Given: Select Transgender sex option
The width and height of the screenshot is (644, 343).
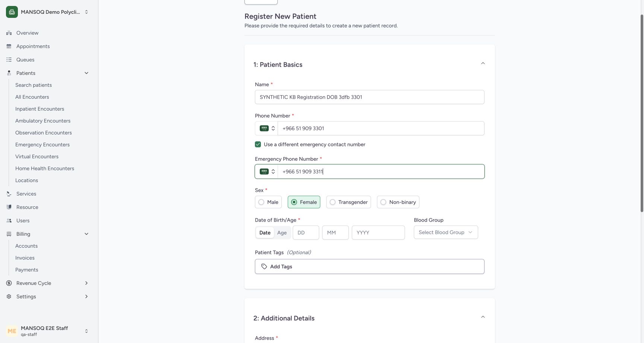Looking at the screenshot, I should 348,202.
